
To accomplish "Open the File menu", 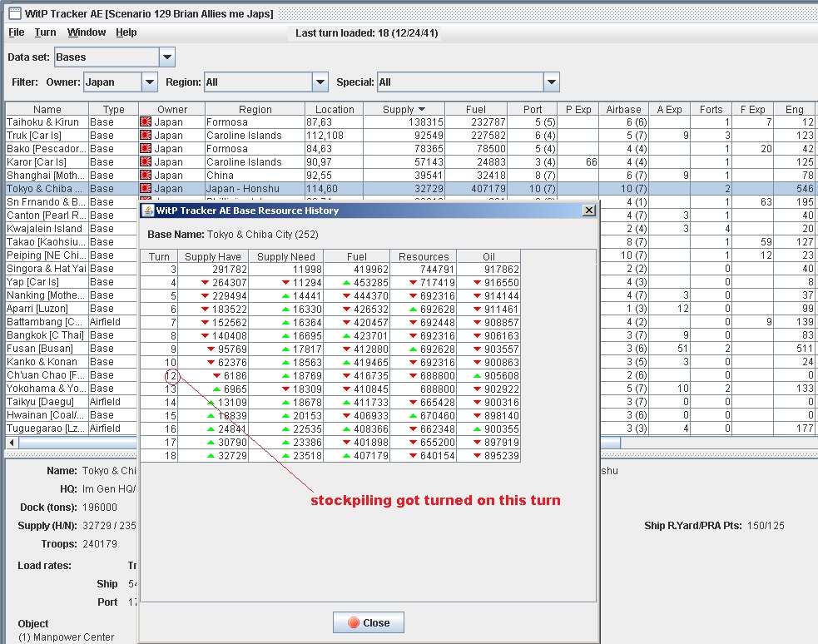I will (16, 32).
